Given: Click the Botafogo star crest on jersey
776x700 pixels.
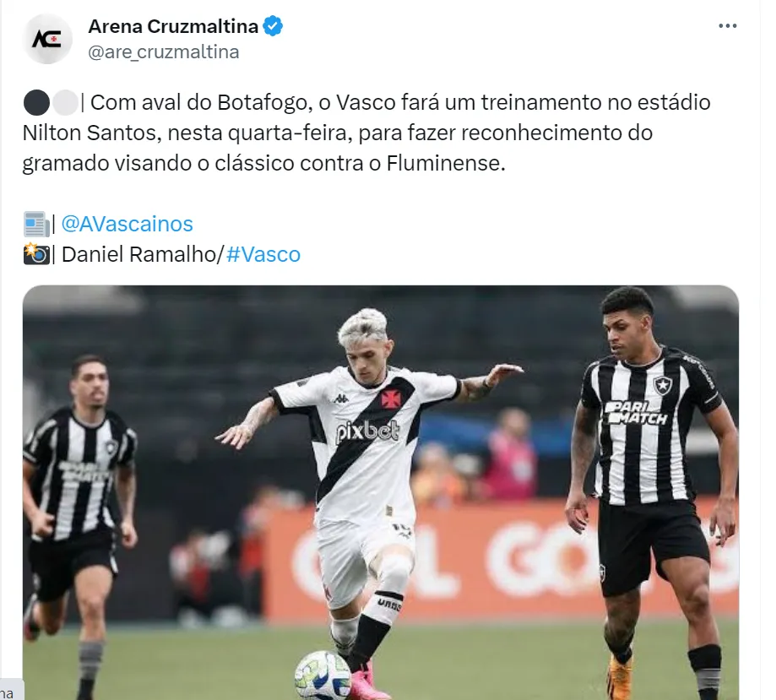Looking at the screenshot, I should click(662, 385).
